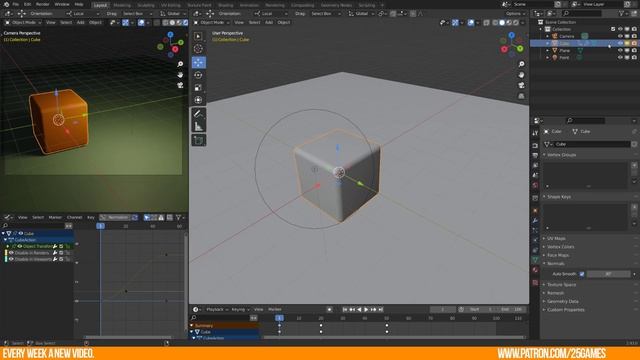Screen dimensions: 640x360
Task: Select the Measure tool
Action: pyautogui.click(x=198, y=126)
